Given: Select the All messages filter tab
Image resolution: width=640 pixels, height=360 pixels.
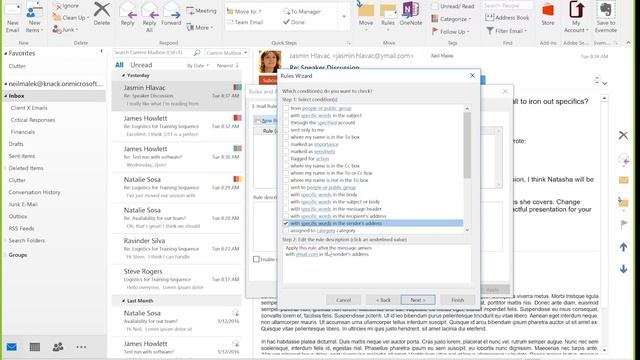Looking at the screenshot, I should coord(119,65).
